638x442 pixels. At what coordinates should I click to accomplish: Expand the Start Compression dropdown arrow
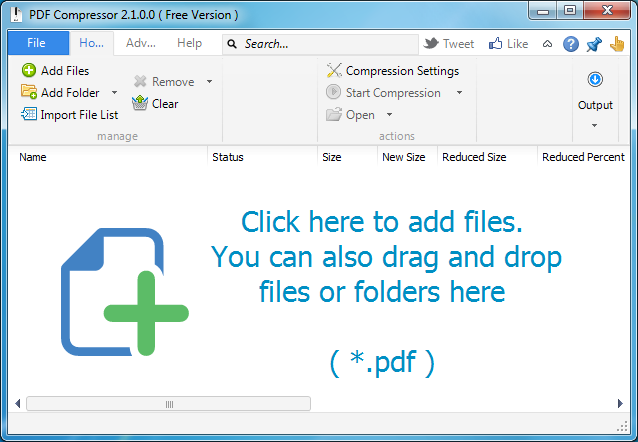(x=459, y=92)
